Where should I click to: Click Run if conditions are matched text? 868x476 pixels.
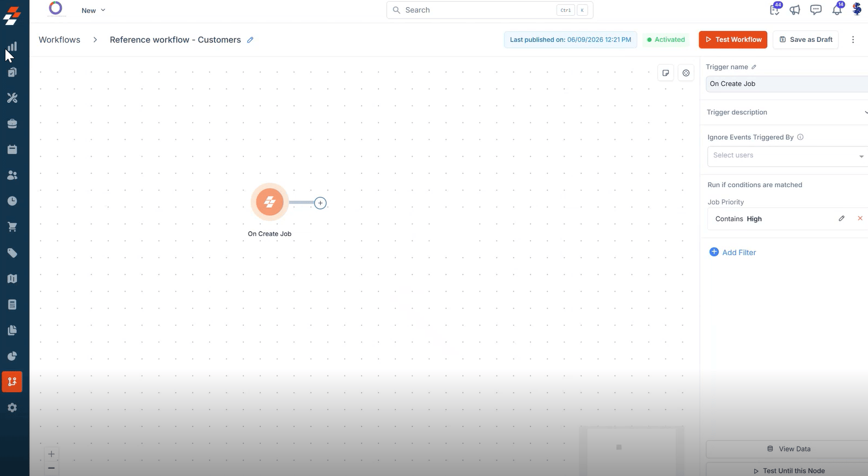[755, 185]
